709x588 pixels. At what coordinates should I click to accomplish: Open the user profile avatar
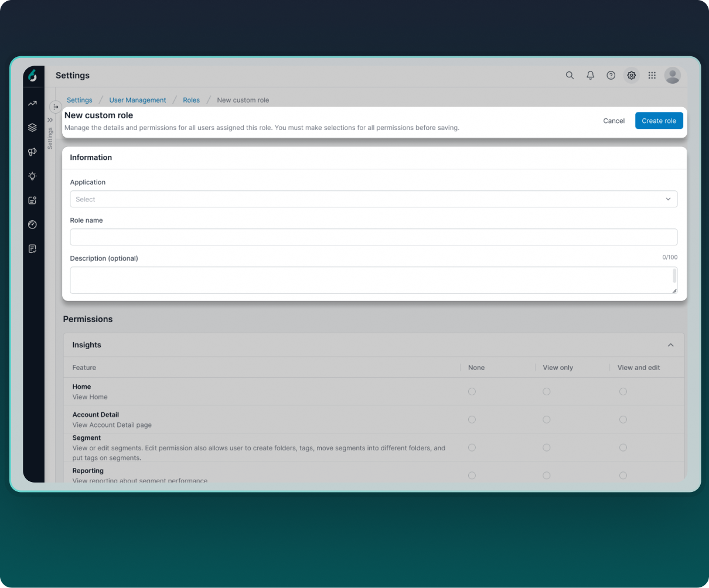(673, 76)
